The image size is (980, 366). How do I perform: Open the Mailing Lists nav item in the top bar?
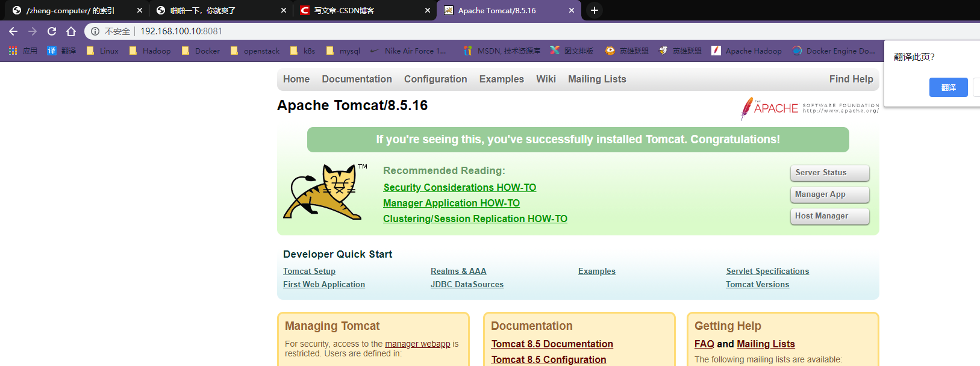(x=597, y=79)
